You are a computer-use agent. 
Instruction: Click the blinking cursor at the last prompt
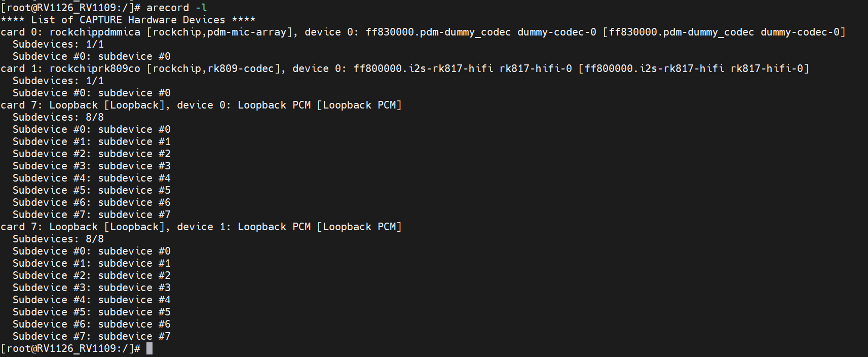pos(149,348)
